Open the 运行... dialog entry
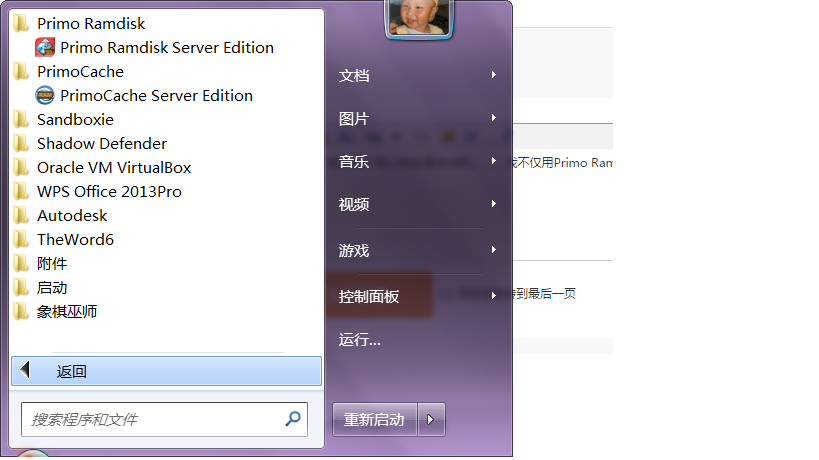Screen dimensions: 819x460 click(359, 339)
